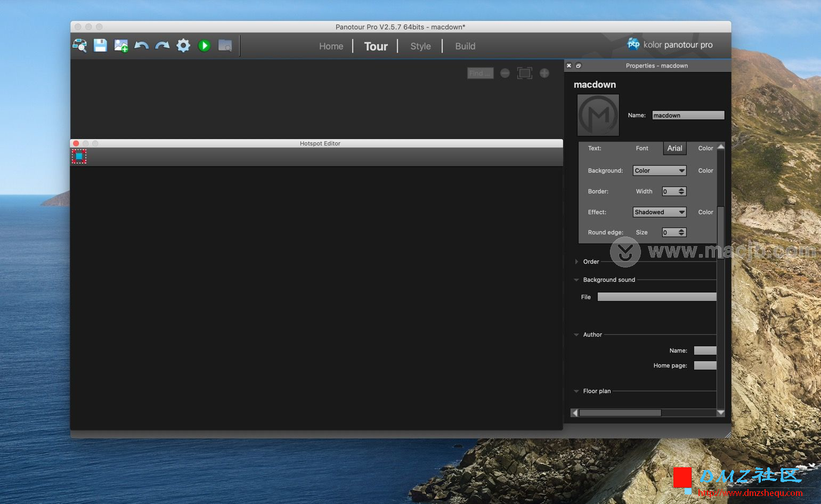821x504 pixels.
Task: Click the Border Width spinbox
Action: tap(674, 191)
